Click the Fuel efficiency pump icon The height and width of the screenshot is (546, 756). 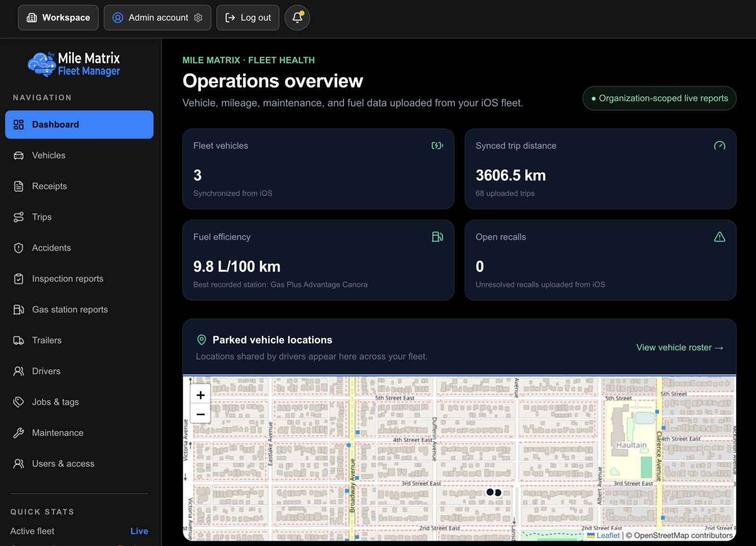437,237
